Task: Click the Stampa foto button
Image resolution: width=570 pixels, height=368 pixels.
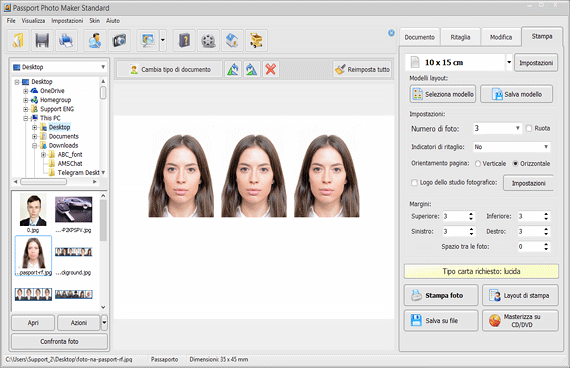Action: pos(441,295)
